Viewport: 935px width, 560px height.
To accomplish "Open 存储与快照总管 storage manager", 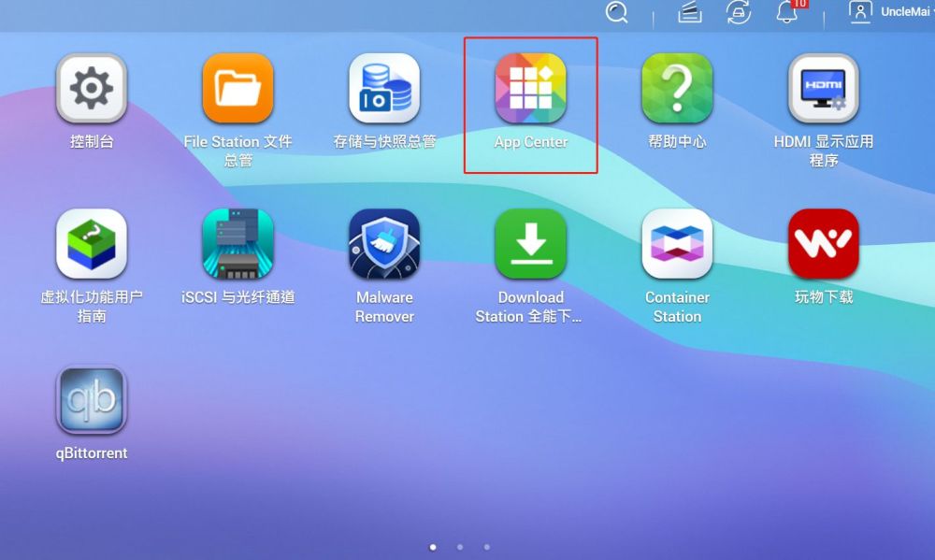I will [384, 88].
